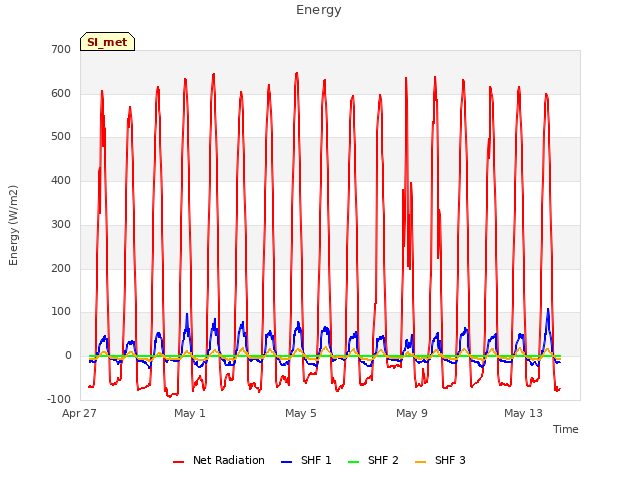Click the Energy (W/m2) y-axis title
The height and width of the screenshot is (480, 640).
[13, 225]
